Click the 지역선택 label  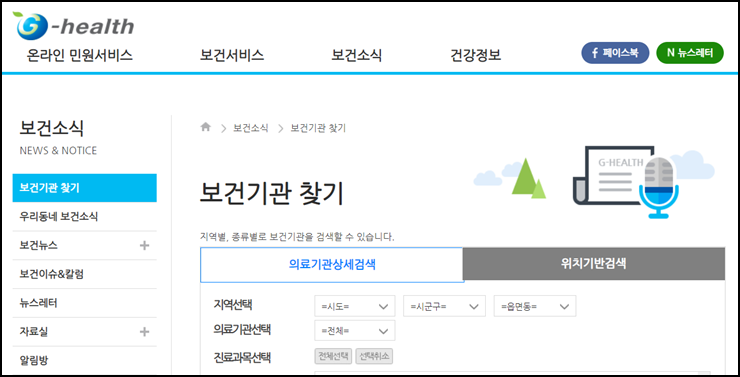point(233,305)
